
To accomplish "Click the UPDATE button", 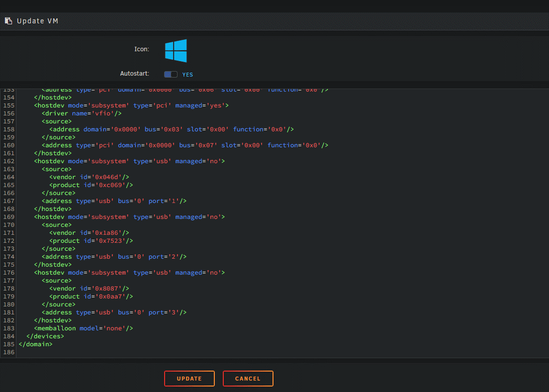I will coord(189,379).
